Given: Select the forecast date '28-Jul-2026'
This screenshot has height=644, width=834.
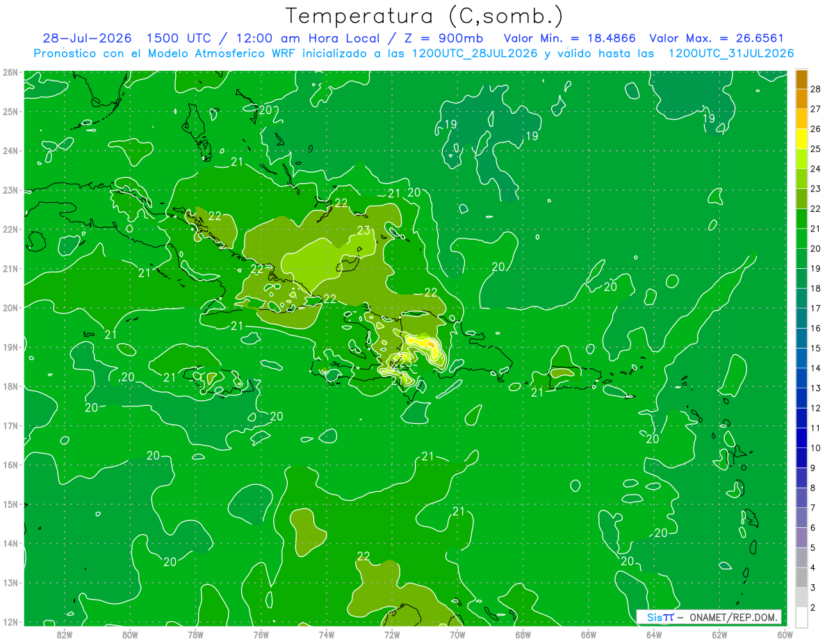Looking at the screenshot, I should click(x=87, y=38).
